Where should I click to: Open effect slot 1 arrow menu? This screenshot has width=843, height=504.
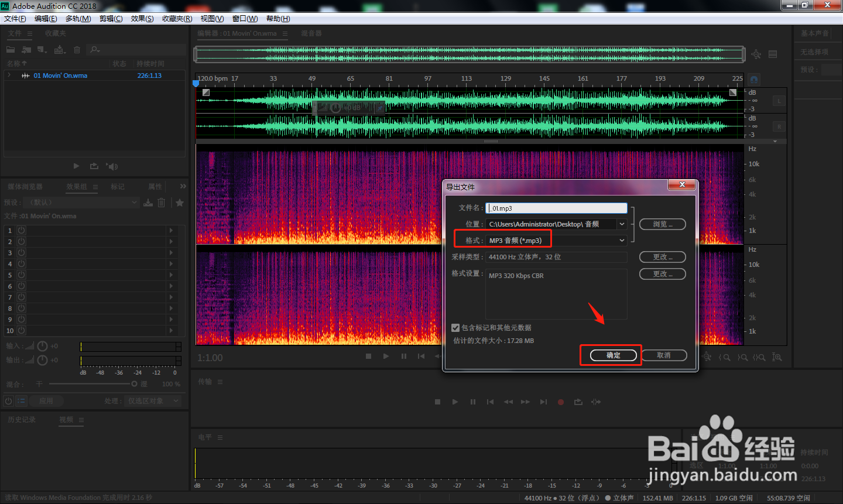point(171,231)
